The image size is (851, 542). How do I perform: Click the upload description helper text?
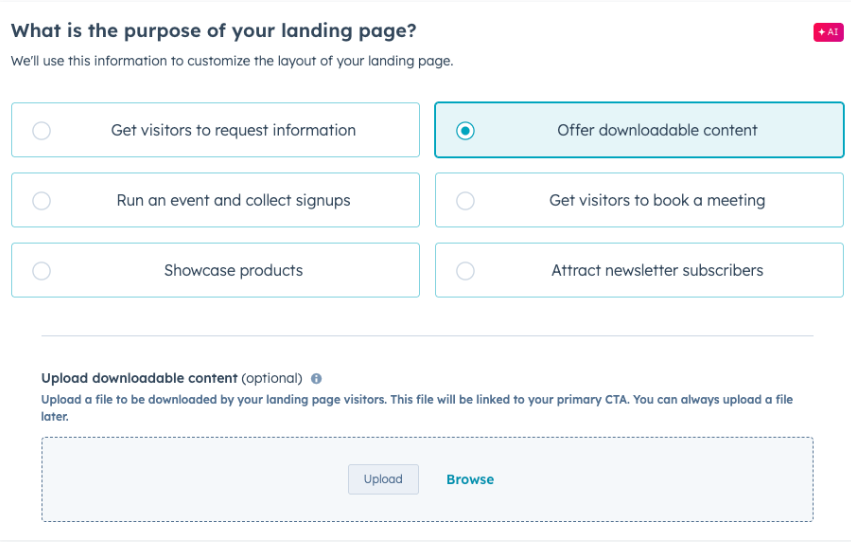point(417,408)
